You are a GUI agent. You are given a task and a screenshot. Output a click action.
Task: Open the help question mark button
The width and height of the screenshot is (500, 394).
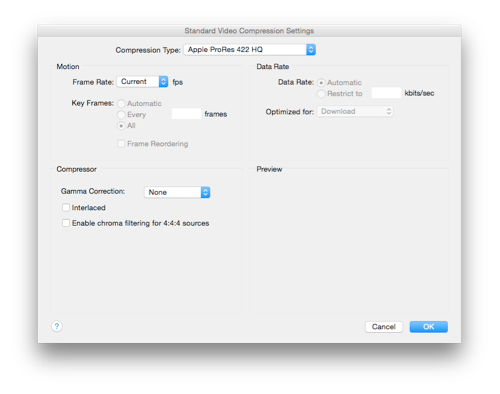tap(57, 326)
